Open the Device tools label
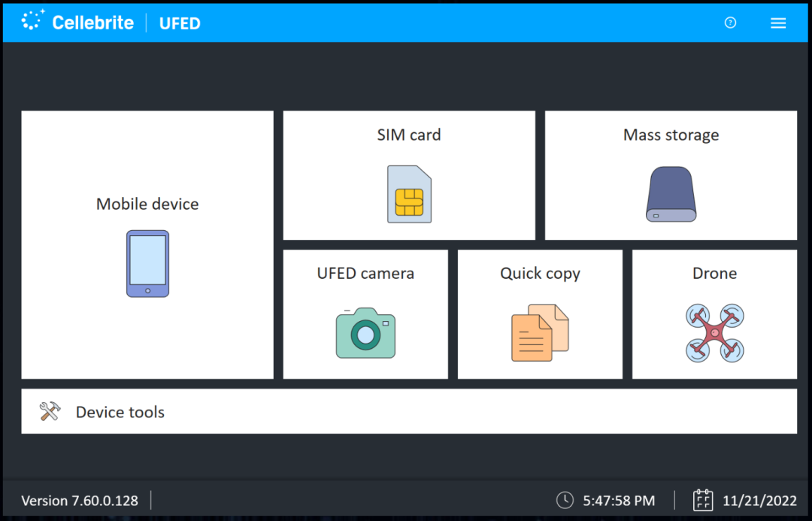812x521 pixels. (120, 412)
